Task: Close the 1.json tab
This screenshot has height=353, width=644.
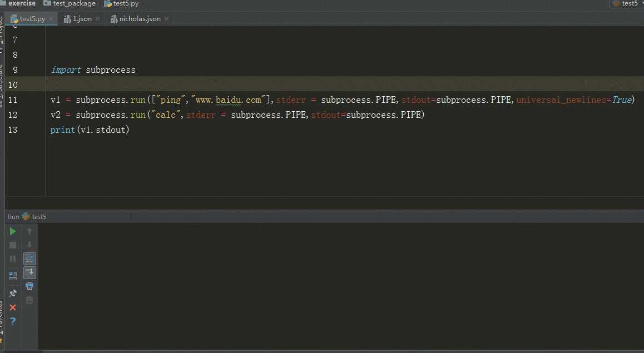Action: click(x=97, y=19)
